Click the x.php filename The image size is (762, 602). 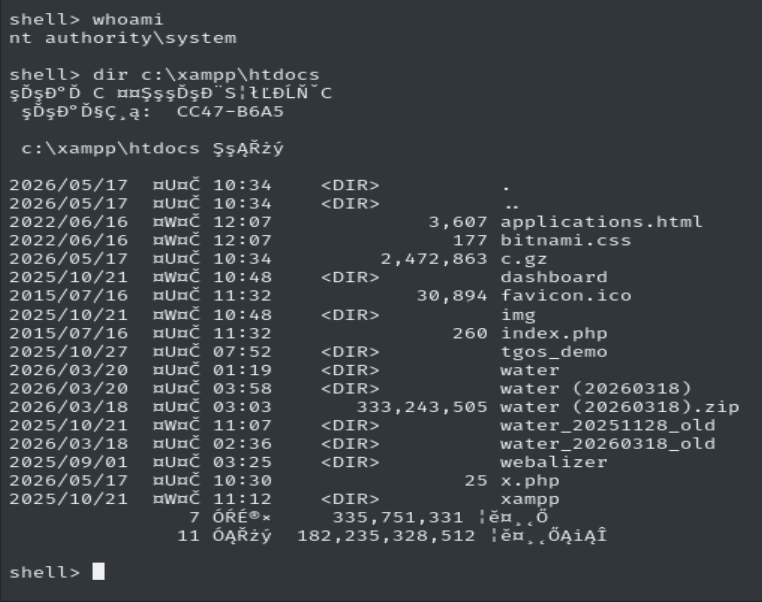pyautogui.click(x=530, y=481)
